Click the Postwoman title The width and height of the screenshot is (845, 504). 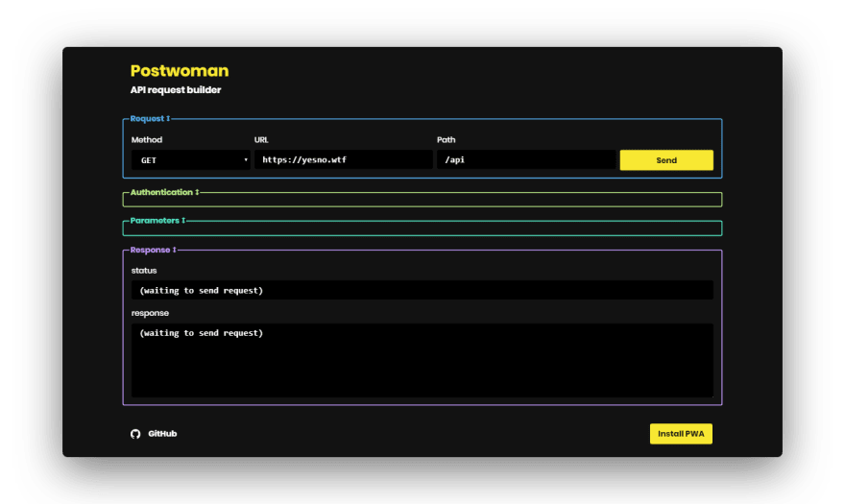click(x=180, y=71)
